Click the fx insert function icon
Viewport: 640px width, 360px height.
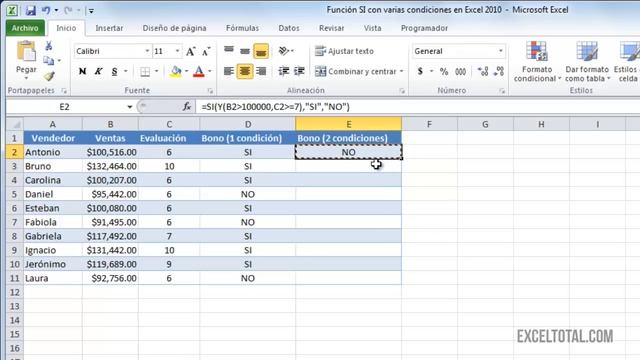(187, 107)
